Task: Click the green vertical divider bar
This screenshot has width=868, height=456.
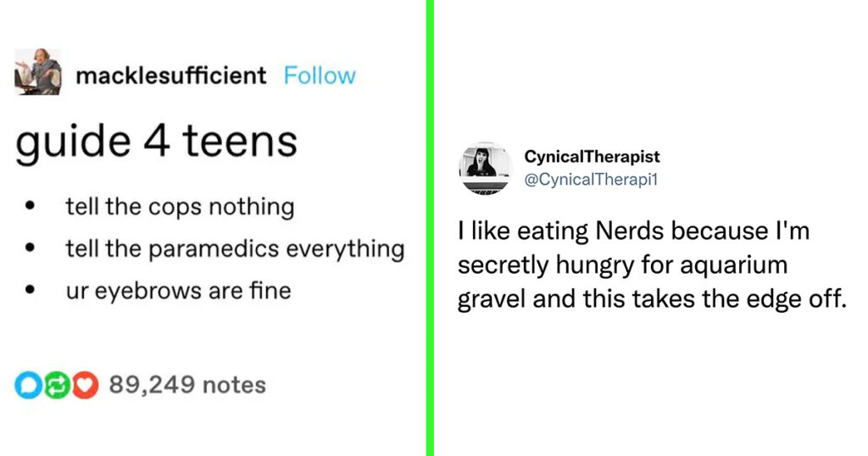Action: tap(430, 228)
